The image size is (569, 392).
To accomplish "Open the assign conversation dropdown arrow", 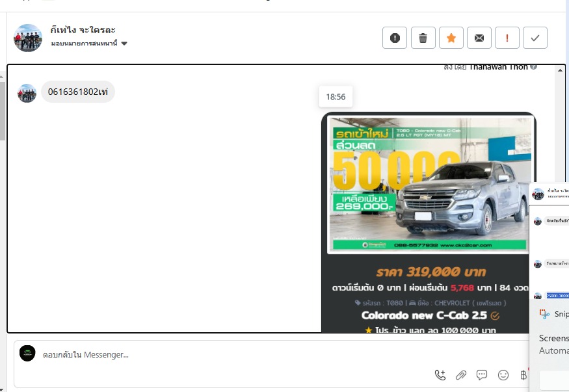I will pos(124,44).
